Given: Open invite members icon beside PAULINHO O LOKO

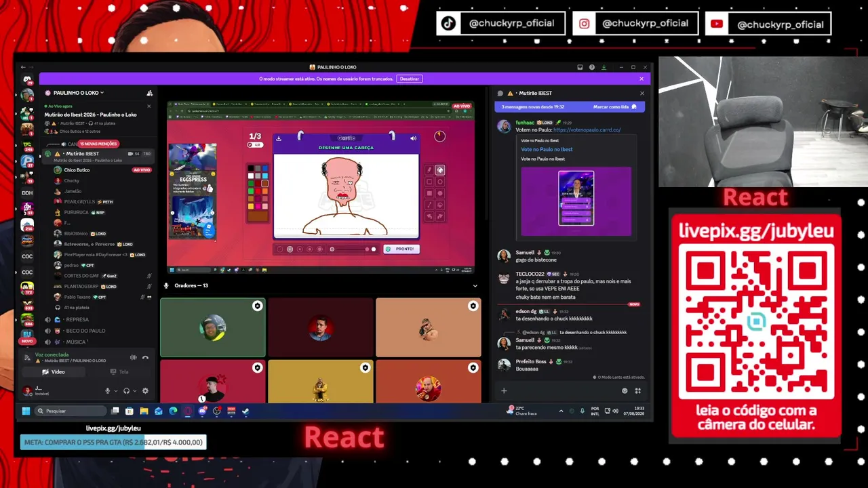Looking at the screenshot, I should (149, 93).
